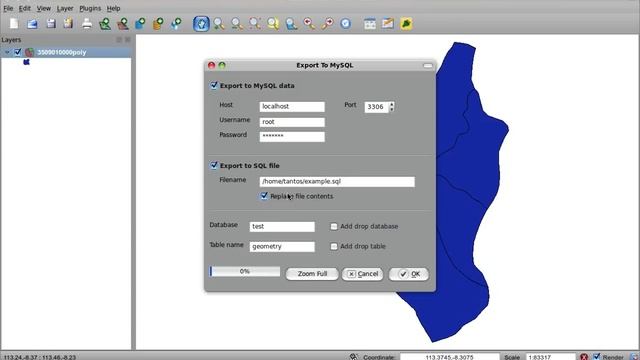640x360 pixels.
Task: Select the Zoom Out magnifier tool
Action: coord(237,24)
